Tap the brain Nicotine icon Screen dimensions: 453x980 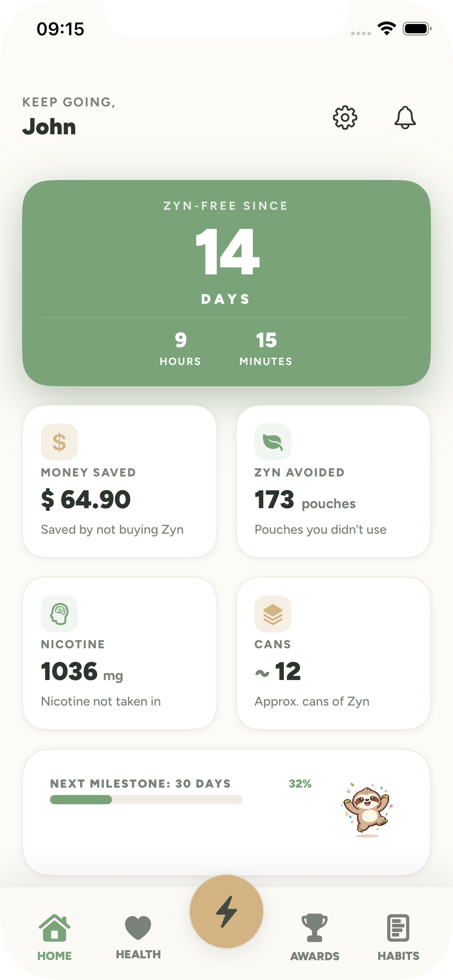59,614
